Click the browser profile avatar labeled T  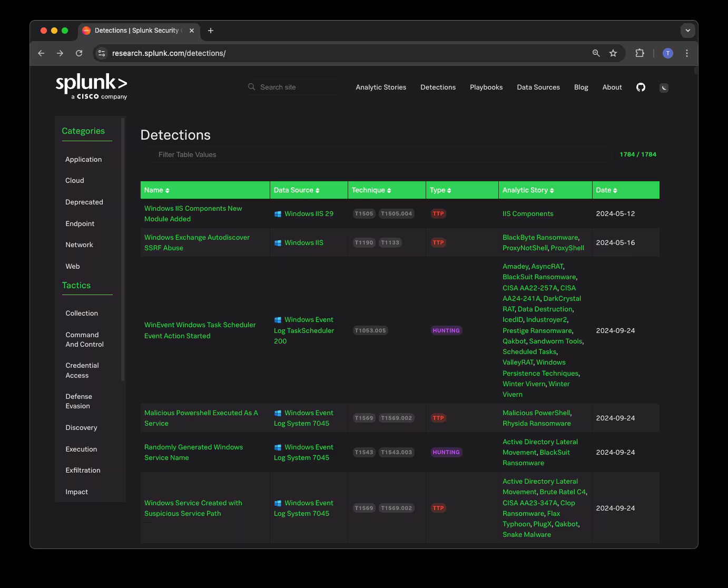667,53
